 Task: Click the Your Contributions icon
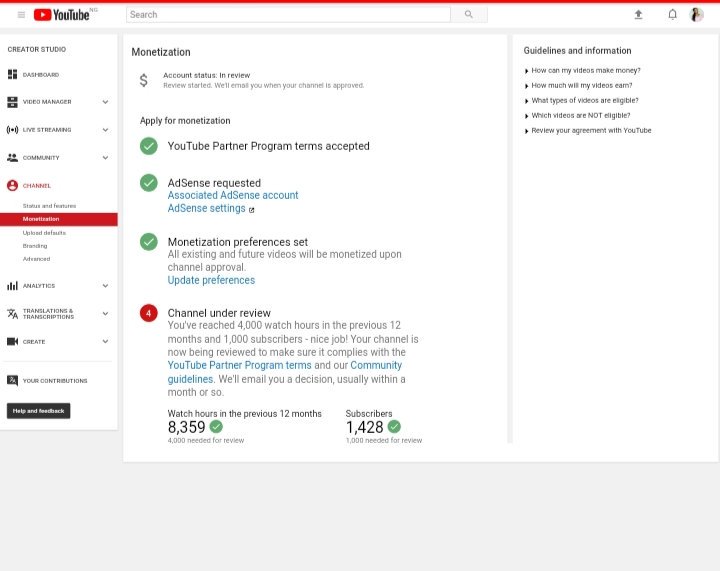pyautogui.click(x=12, y=381)
